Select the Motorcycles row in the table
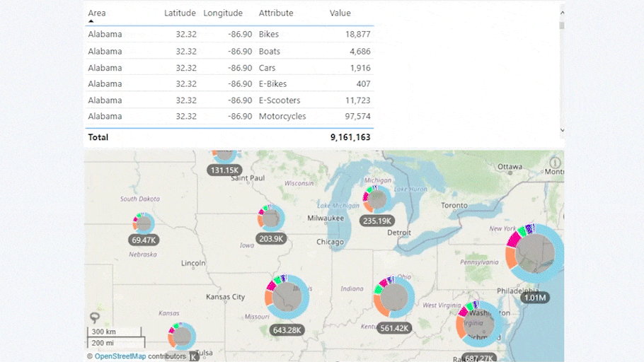644x362 pixels. point(282,117)
